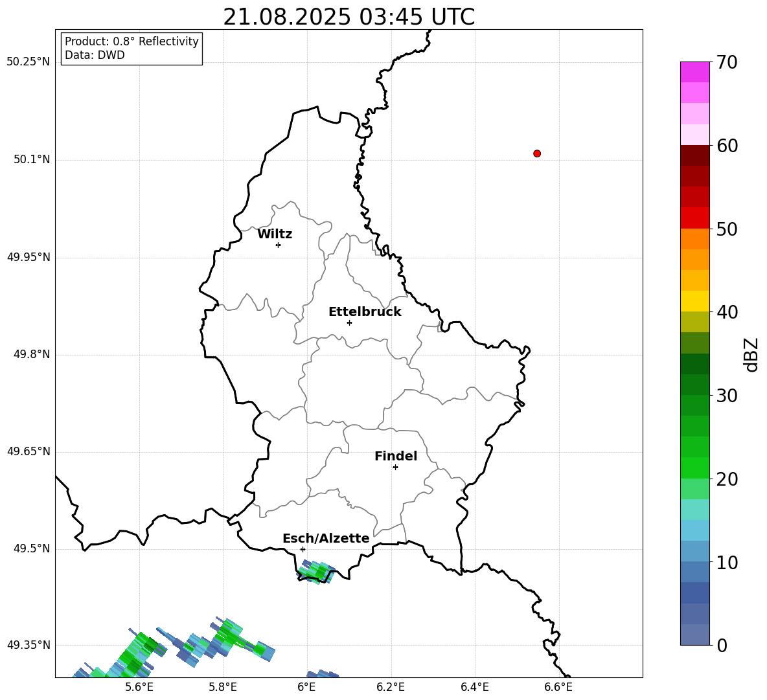Screen dimensions: 767x700
Task: Click the 49.8°N latitude label
Action: (32, 354)
